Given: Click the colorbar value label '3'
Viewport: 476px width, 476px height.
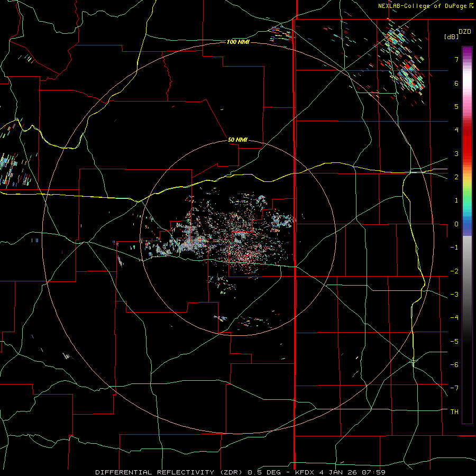Looking at the screenshot, I should click(x=456, y=153).
